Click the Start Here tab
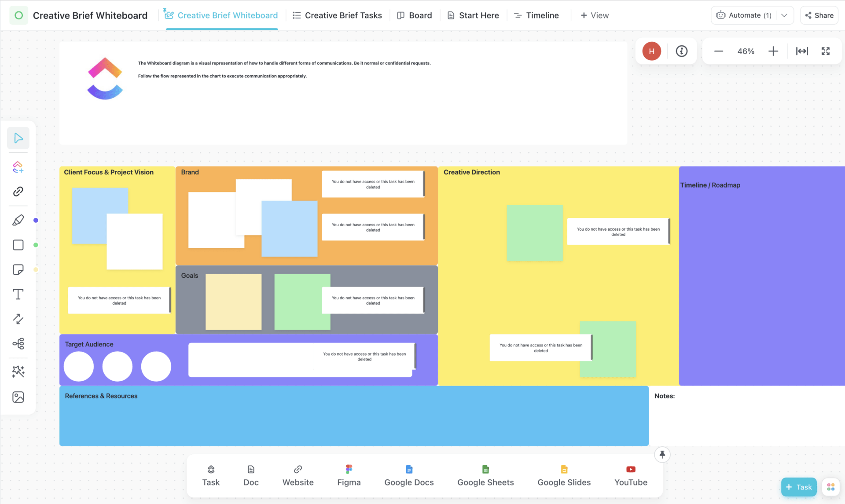Image resolution: width=845 pixels, height=504 pixels. (478, 15)
